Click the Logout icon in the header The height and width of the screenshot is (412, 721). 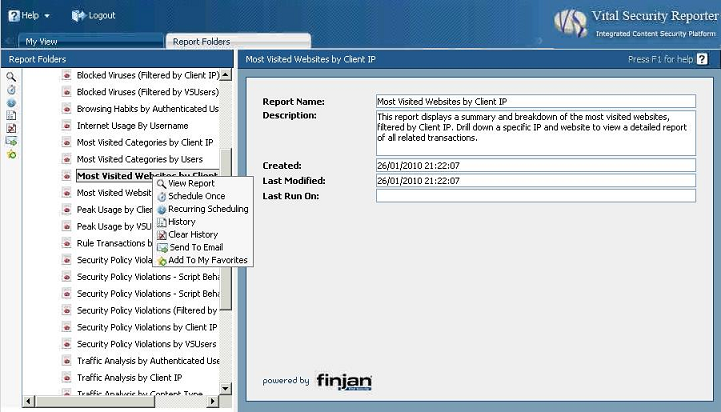coord(78,16)
